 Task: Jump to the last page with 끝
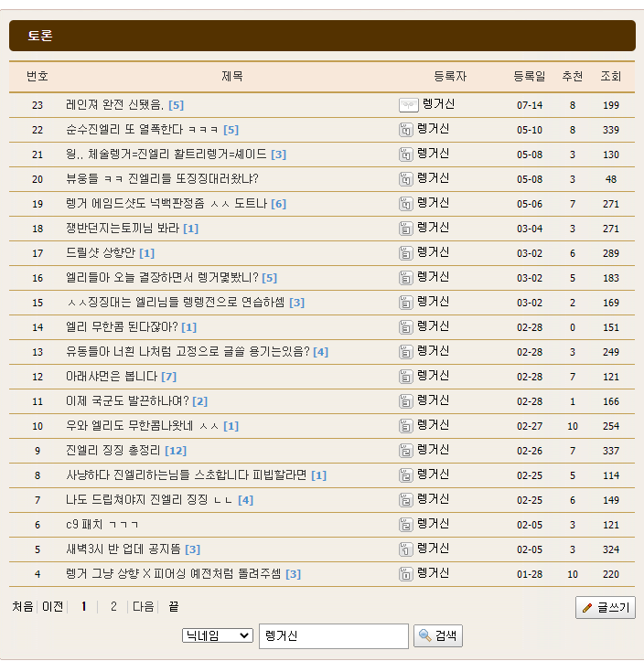(x=173, y=606)
